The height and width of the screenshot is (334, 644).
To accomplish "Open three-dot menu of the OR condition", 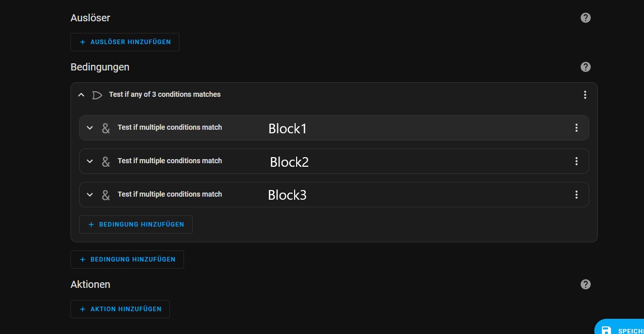I will [585, 95].
